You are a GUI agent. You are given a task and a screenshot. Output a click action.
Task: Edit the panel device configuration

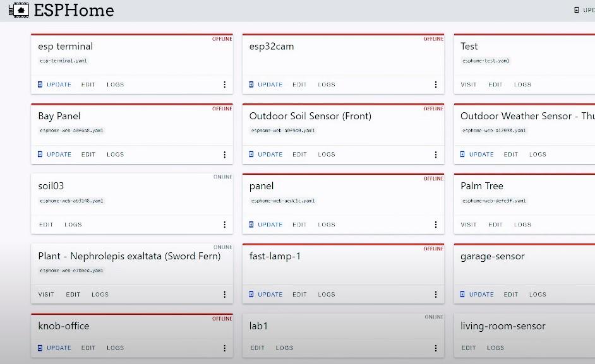click(299, 225)
